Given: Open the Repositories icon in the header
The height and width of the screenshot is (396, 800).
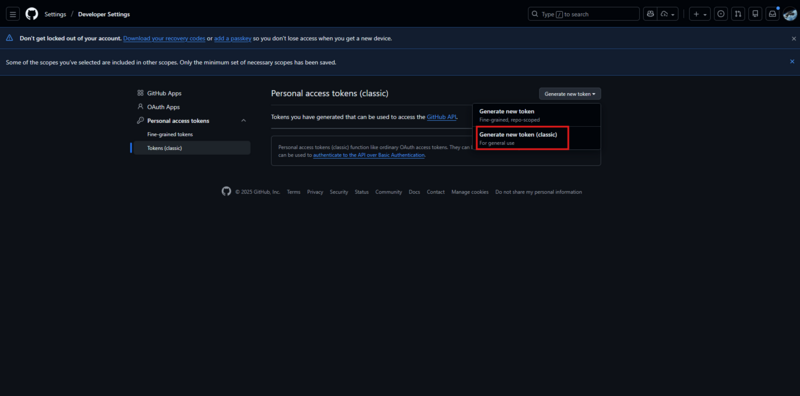Looking at the screenshot, I should 755,14.
